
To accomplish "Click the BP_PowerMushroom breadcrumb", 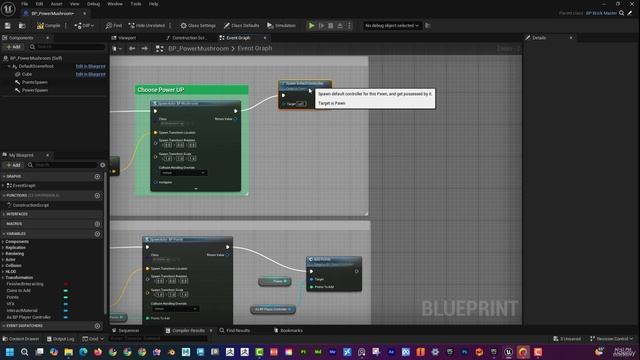I will (x=198, y=49).
